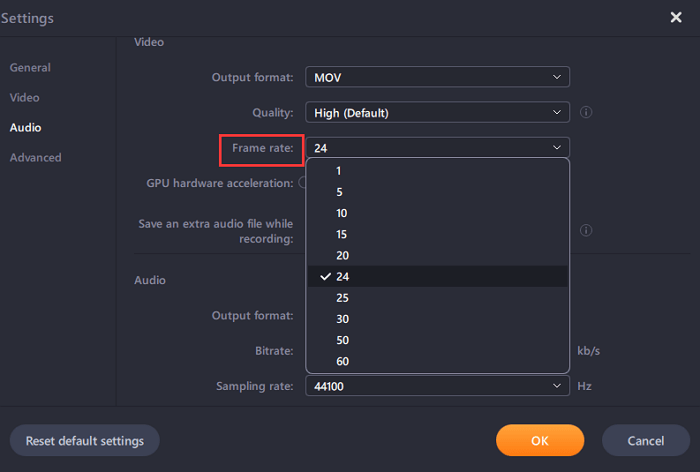Confirm settings with the OK button
This screenshot has height=472, width=700.
point(540,441)
